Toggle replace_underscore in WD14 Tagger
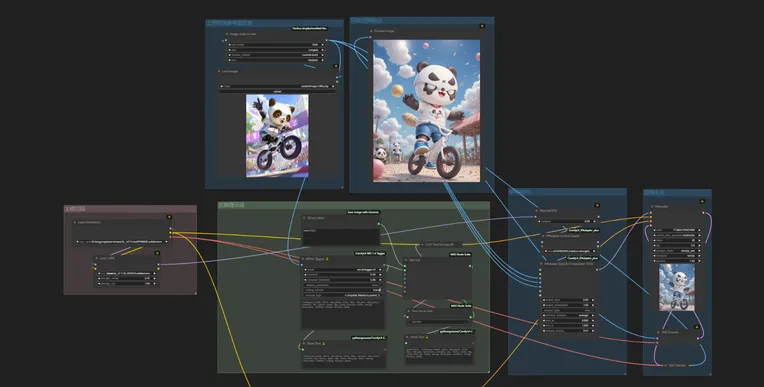 pos(343,285)
